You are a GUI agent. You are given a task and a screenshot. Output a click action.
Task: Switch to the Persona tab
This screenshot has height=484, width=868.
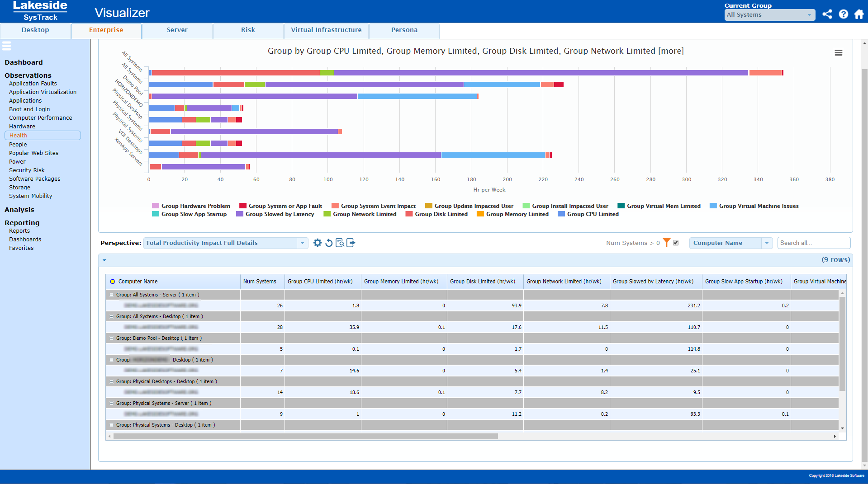click(x=404, y=30)
